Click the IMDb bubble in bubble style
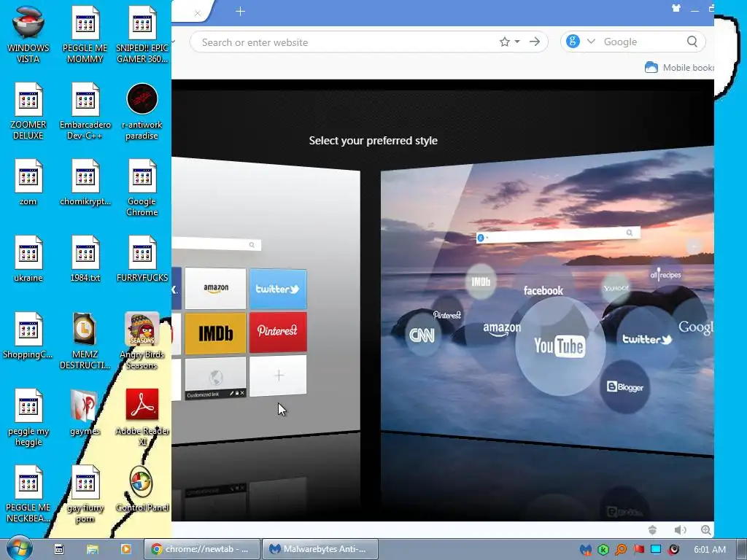The height and width of the screenshot is (560, 747). click(x=481, y=281)
